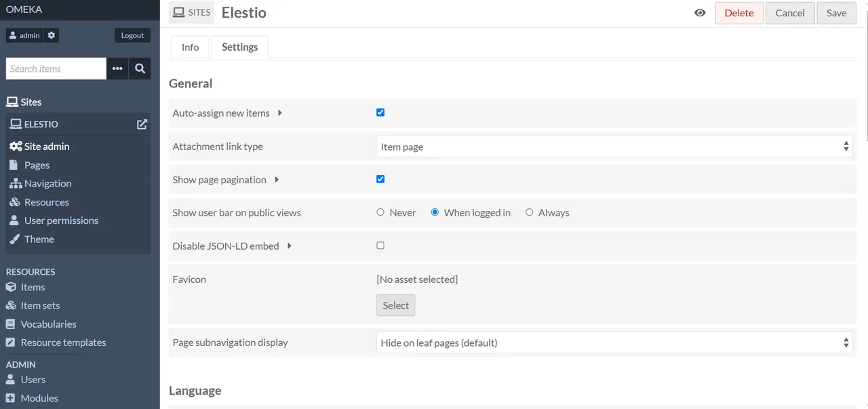Open Resource templates in the sidebar
868x409 pixels.
pyautogui.click(x=63, y=343)
